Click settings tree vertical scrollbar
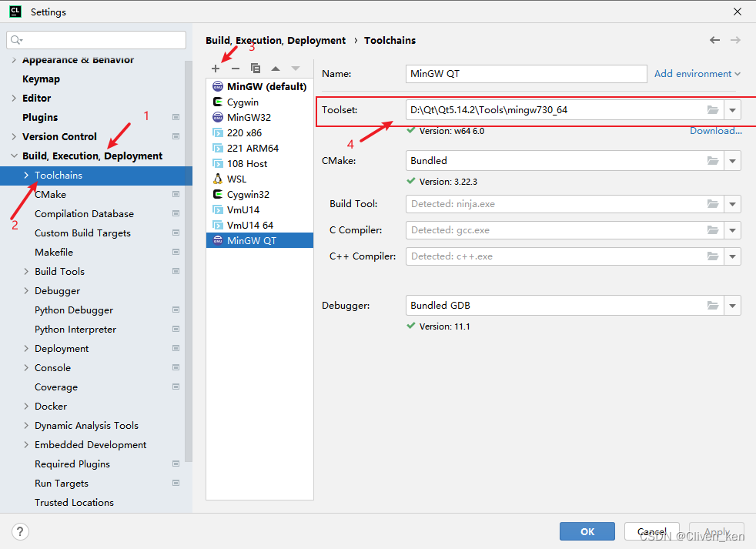Viewport: 756px width, 549px height. [x=189, y=260]
